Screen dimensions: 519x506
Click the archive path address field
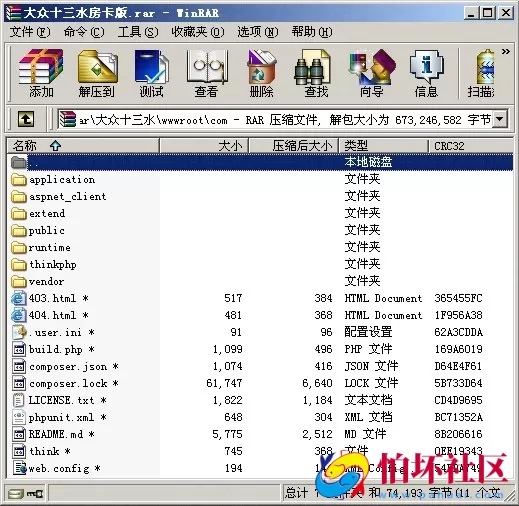[275, 119]
